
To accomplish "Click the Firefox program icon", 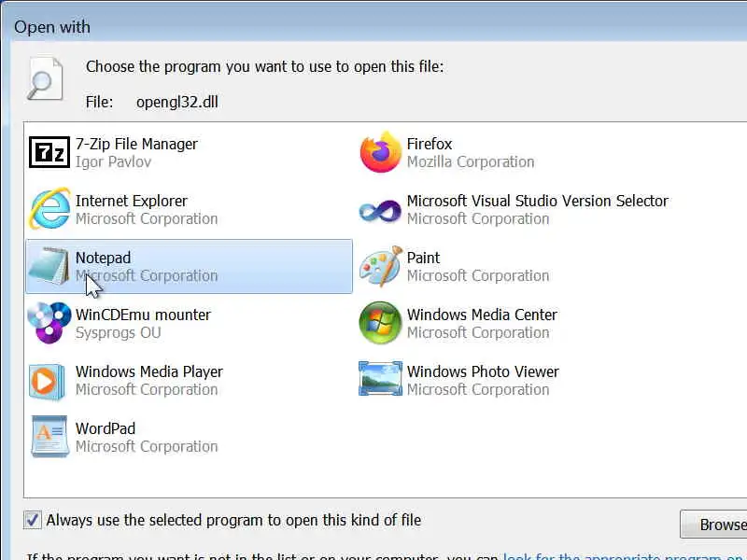I will pos(380,152).
